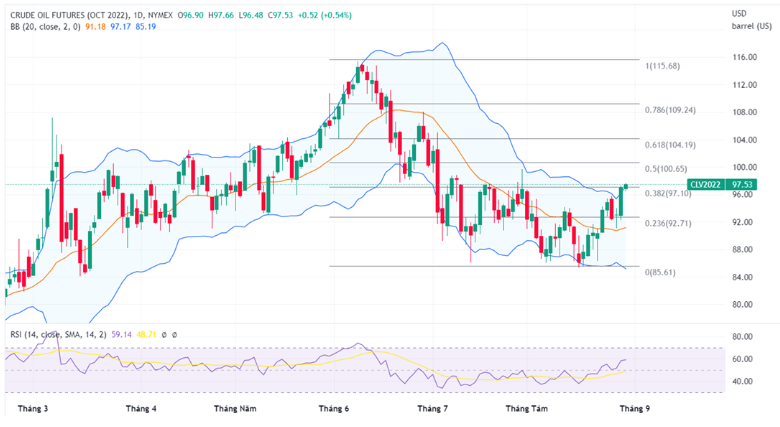Click the Tháng Năm time axis label
Screen dimensions: 780x427
(x=235, y=409)
